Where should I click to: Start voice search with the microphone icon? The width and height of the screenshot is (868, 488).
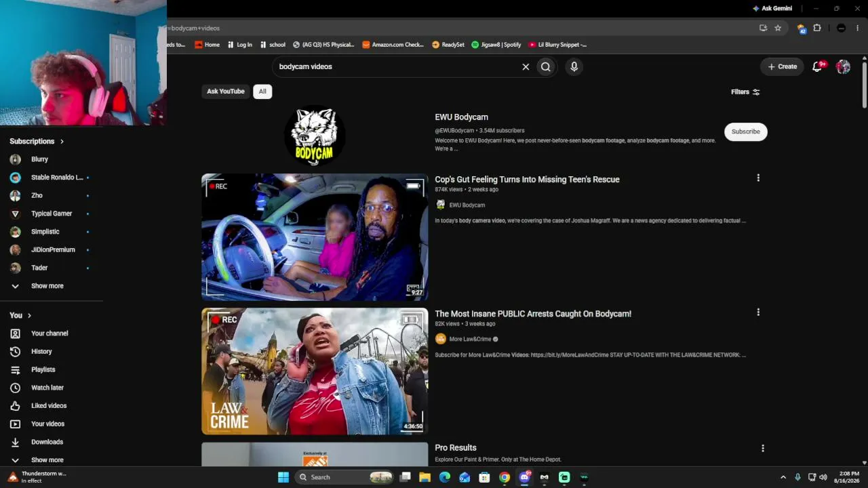click(x=574, y=66)
